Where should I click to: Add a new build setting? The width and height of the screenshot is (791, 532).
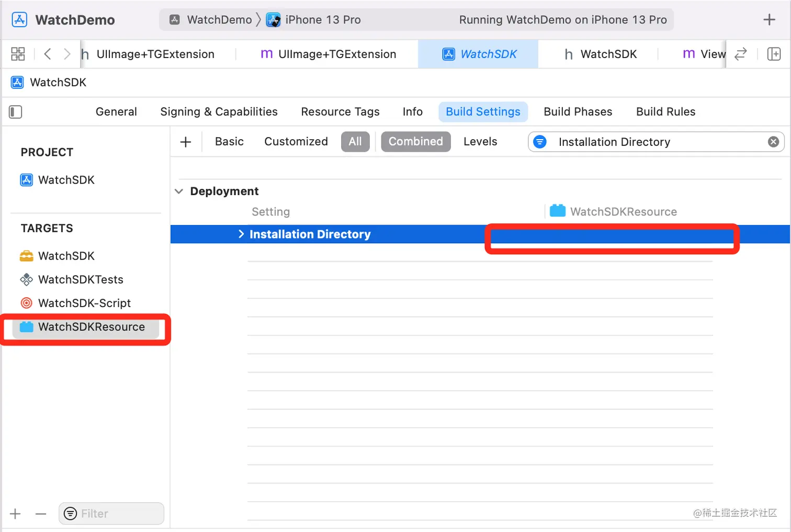[186, 142]
